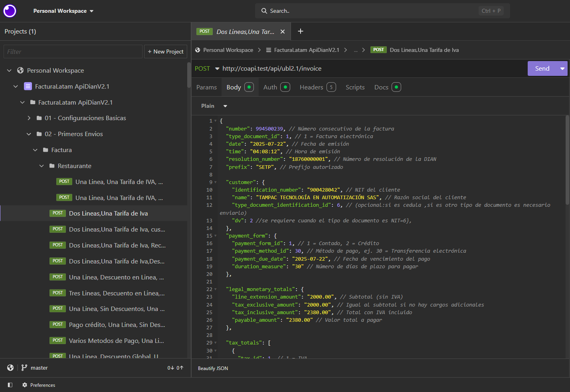The image size is (570, 392).
Task: Click the Preferences gear icon
Action: 25,385
